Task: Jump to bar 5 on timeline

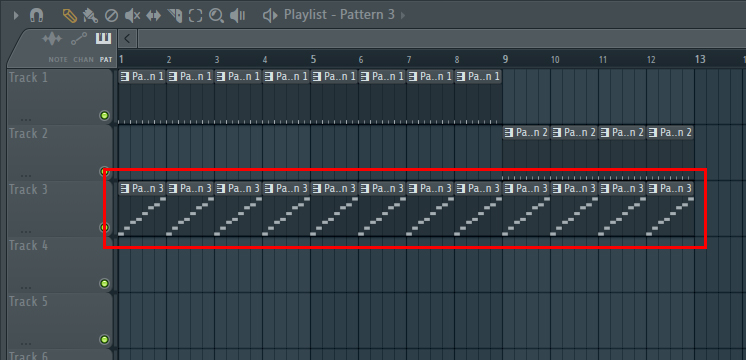Action: click(x=313, y=59)
